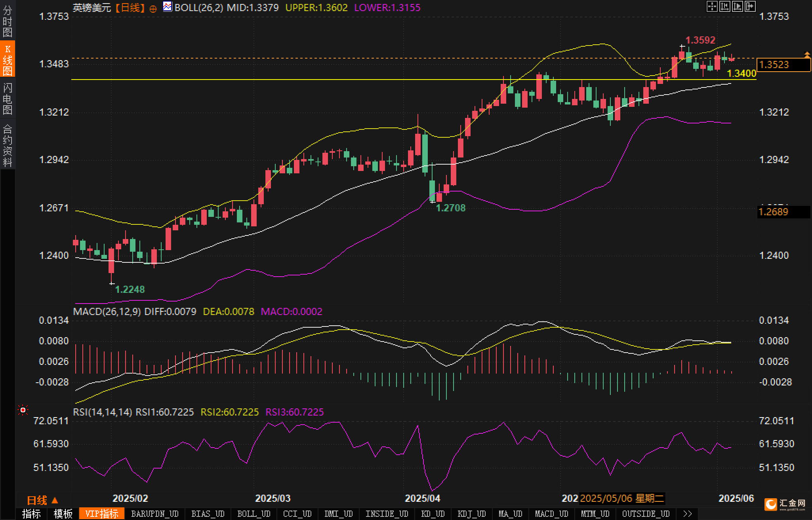
Task: Show more indicators with the >> button
Action: 688,514
